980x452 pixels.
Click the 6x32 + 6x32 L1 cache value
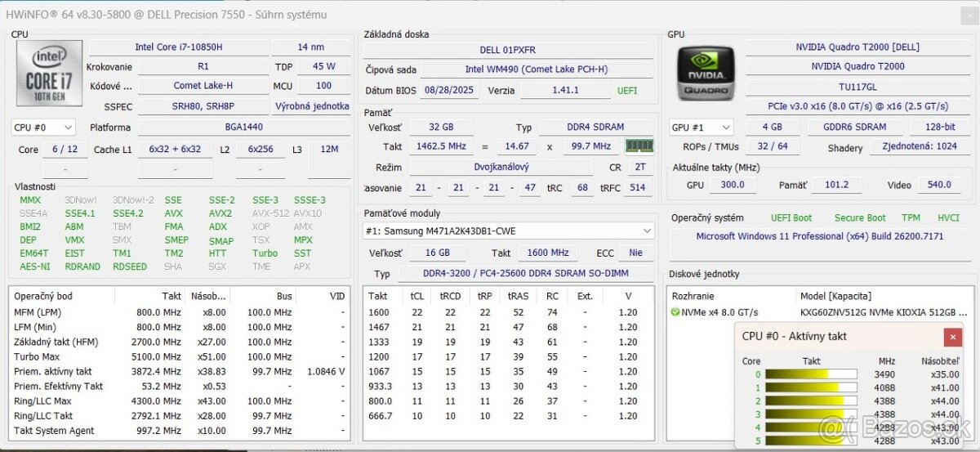175,150
